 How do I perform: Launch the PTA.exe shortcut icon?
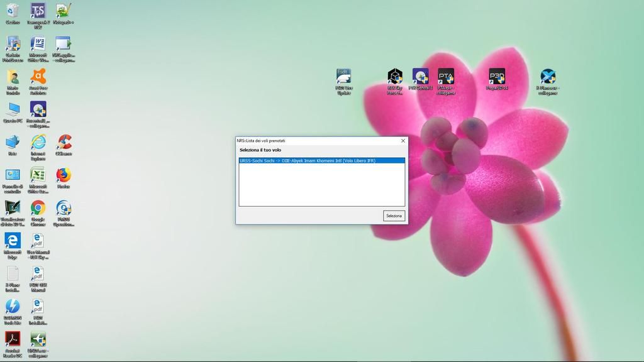pos(446,77)
